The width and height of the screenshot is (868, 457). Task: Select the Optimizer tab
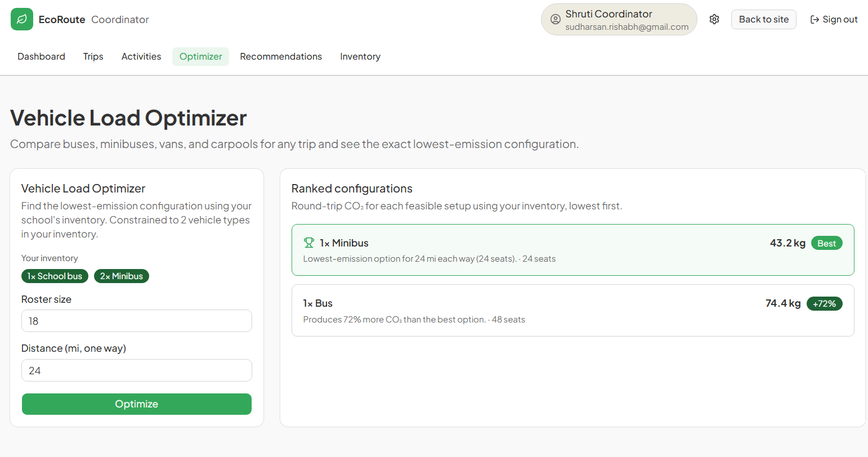point(200,56)
